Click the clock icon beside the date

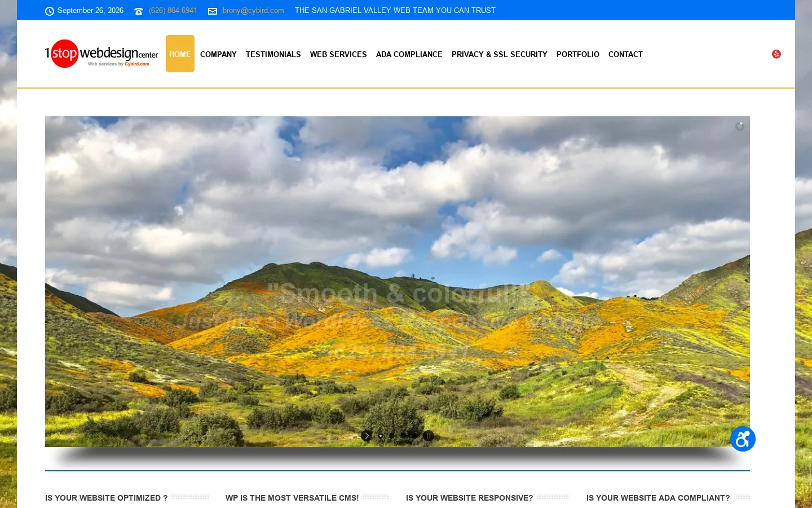point(50,11)
